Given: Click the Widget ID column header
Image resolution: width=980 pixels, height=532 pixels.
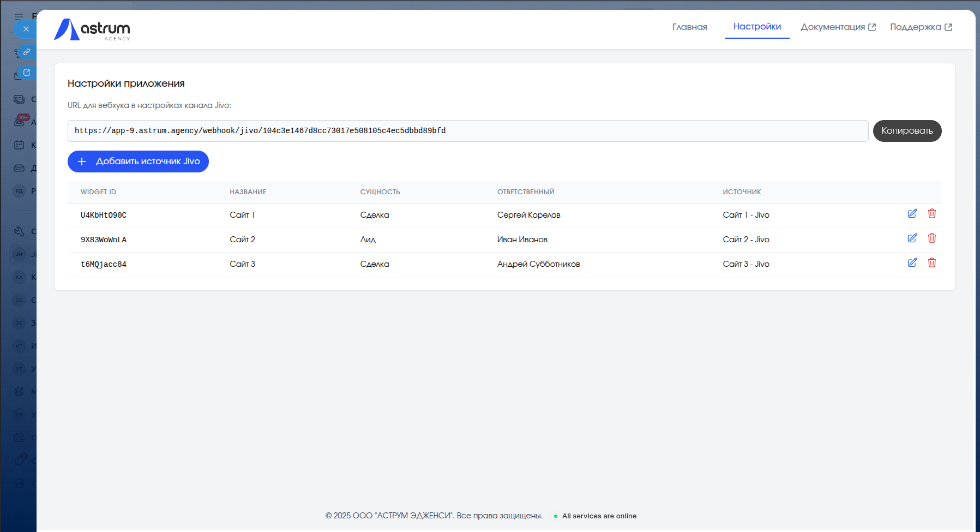Looking at the screenshot, I should click(98, 192).
